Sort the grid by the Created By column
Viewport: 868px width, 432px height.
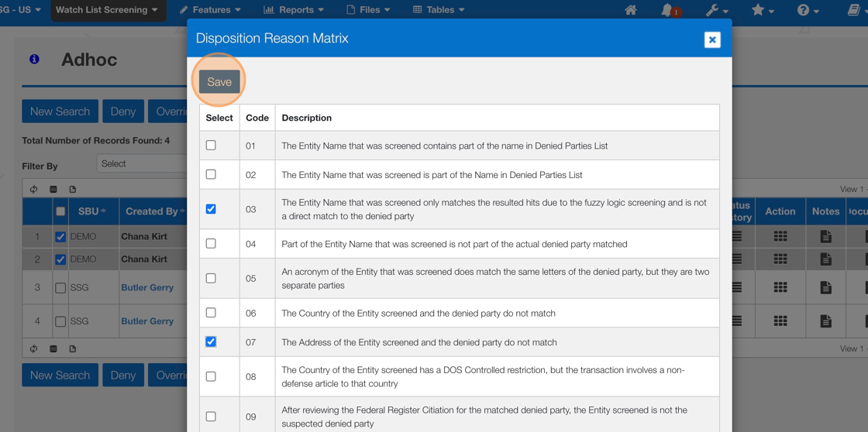click(x=155, y=211)
